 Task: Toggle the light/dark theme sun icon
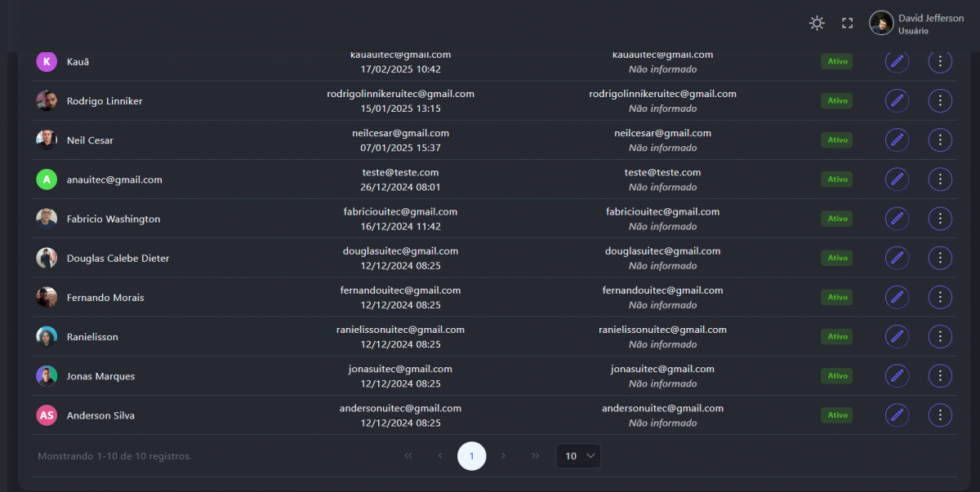point(817,24)
